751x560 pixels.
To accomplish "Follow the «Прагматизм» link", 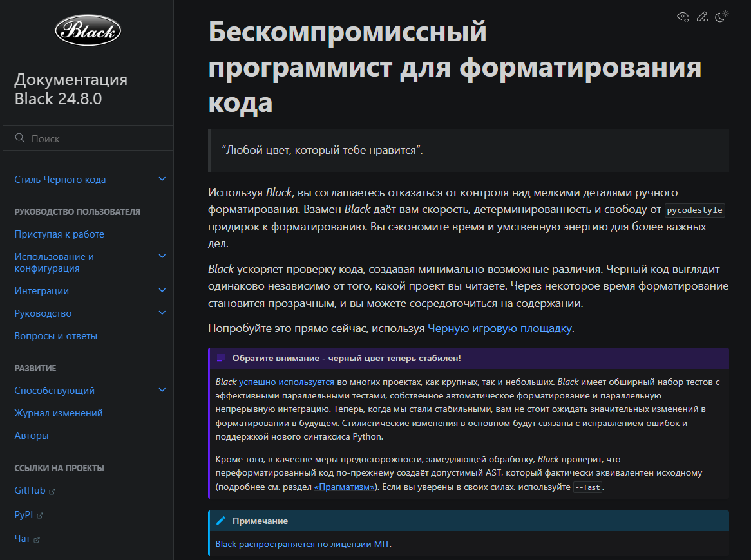I will pyautogui.click(x=345, y=487).
